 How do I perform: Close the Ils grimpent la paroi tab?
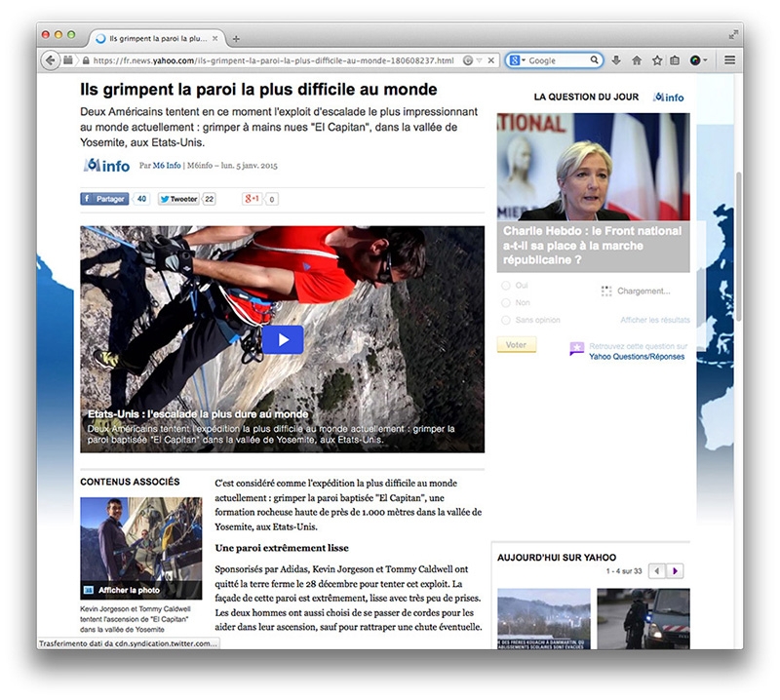[x=214, y=38]
